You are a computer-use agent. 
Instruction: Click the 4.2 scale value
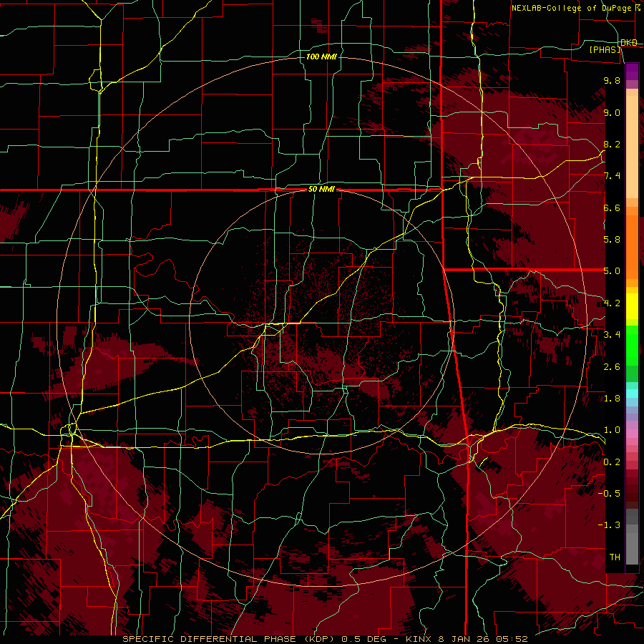(612, 303)
